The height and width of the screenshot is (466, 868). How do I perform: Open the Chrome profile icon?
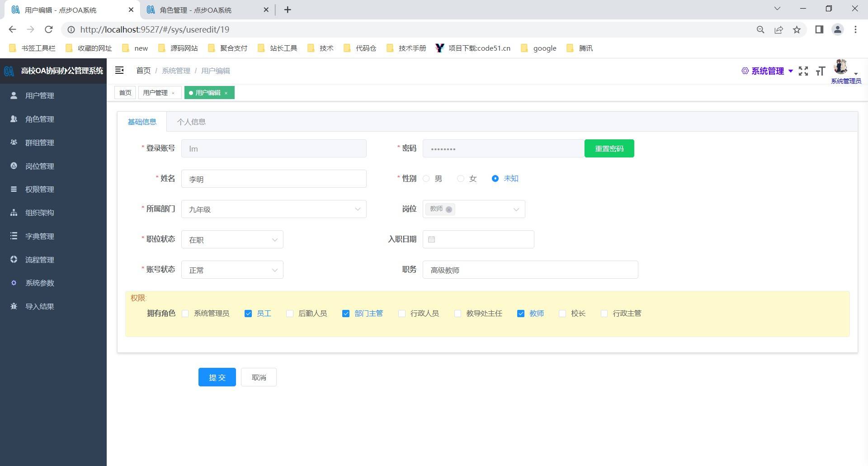click(838, 29)
